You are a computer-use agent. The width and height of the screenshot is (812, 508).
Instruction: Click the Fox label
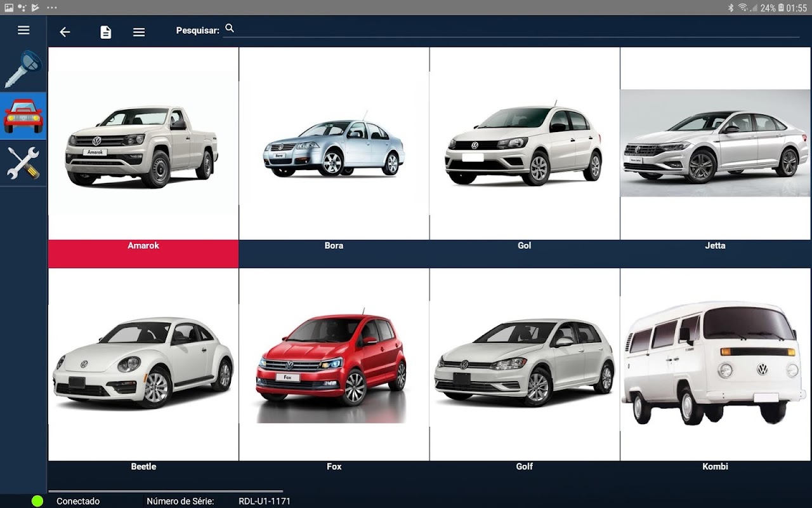click(x=334, y=467)
